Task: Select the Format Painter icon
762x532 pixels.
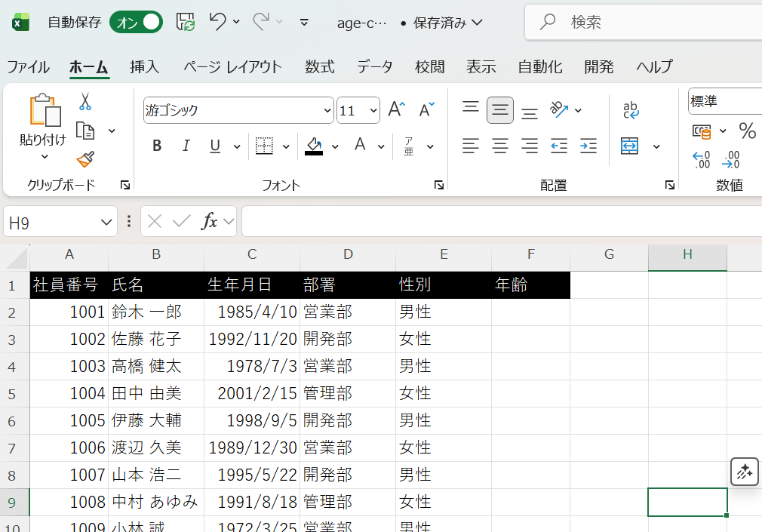Action: (84, 159)
